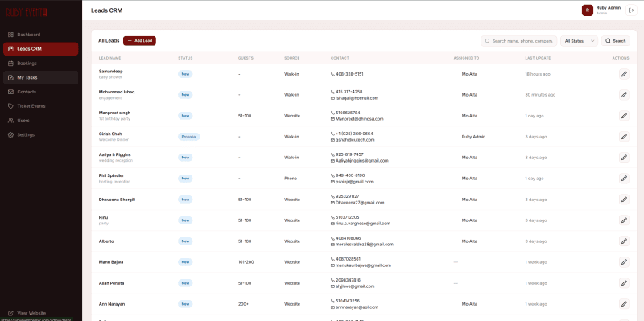Open the Users page
The image size is (644, 321).
(41, 121)
